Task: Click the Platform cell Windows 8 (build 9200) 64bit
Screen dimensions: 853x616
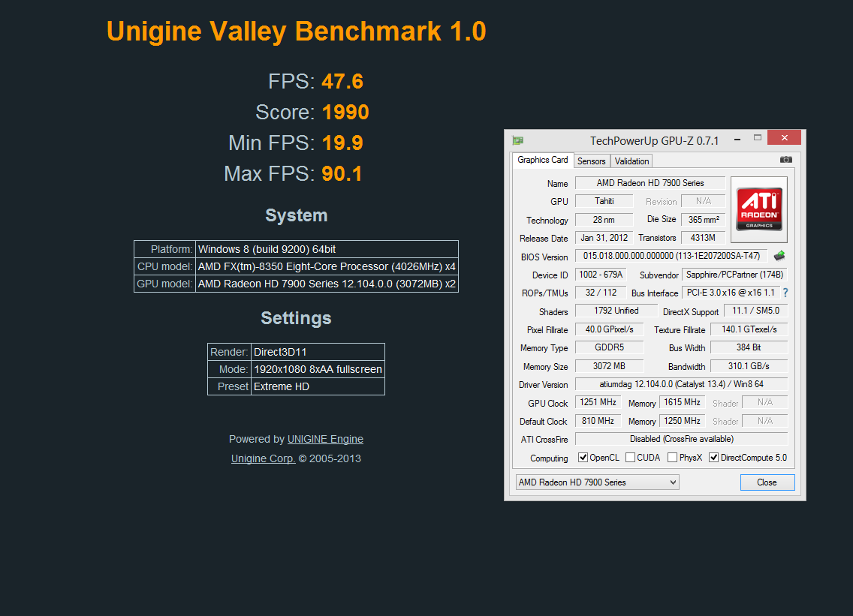Action: click(x=327, y=249)
